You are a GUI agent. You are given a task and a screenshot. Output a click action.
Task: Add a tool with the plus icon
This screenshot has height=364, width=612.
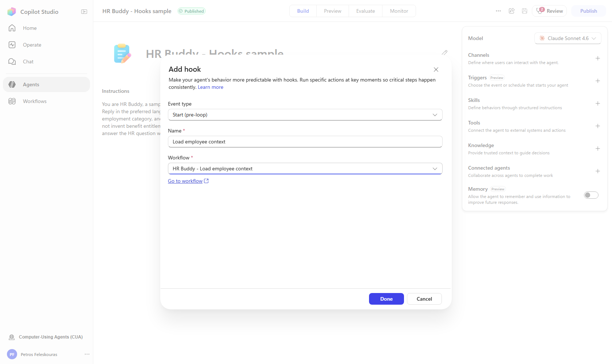coord(598,126)
